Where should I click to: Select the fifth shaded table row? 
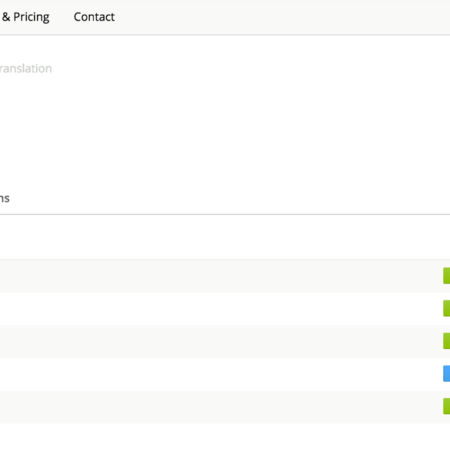[225, 407]
